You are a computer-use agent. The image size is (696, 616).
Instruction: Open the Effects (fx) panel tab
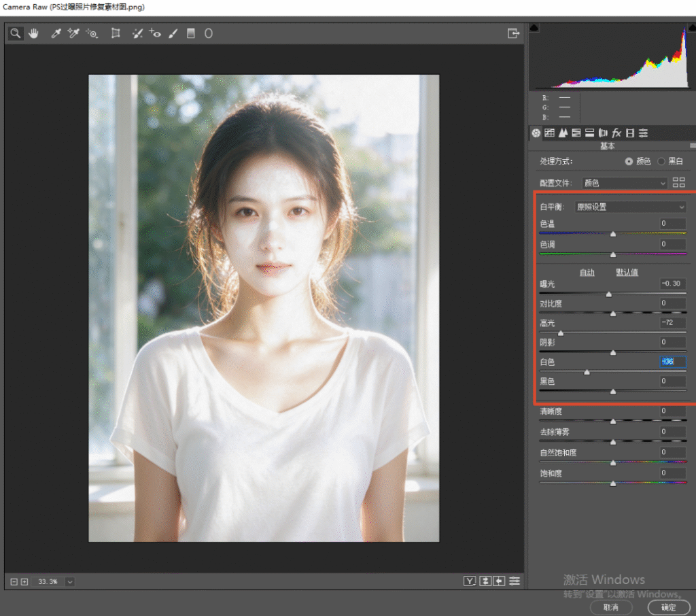point(616,133)
